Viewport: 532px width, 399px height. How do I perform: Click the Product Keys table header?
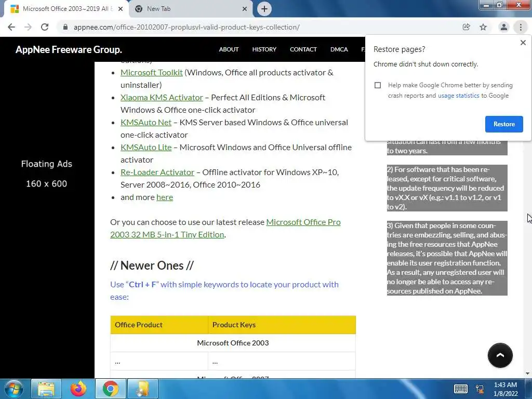point(282,325)
